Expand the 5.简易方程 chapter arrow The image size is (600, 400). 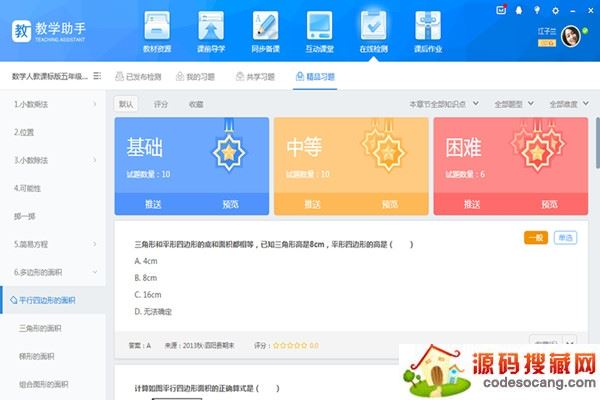pyautogui.click(x=95, y=244)
